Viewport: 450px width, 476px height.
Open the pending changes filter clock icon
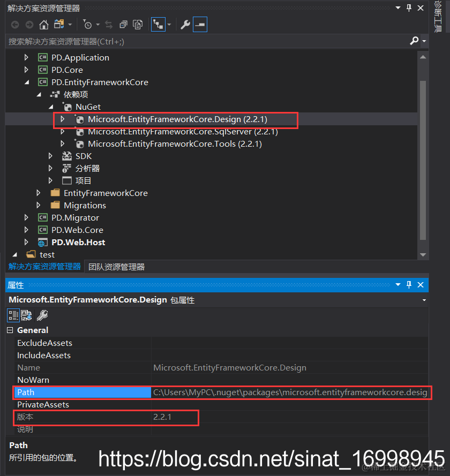pos(87,25)
